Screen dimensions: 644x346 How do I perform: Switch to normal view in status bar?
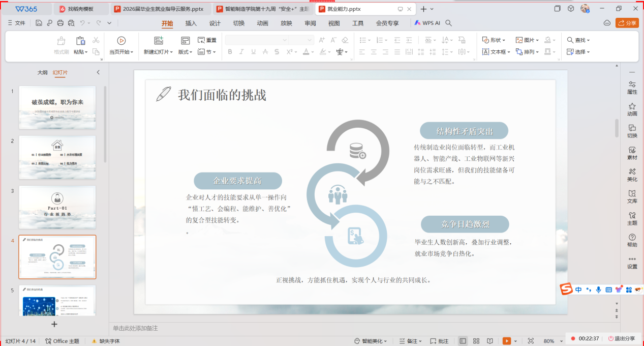463,341
